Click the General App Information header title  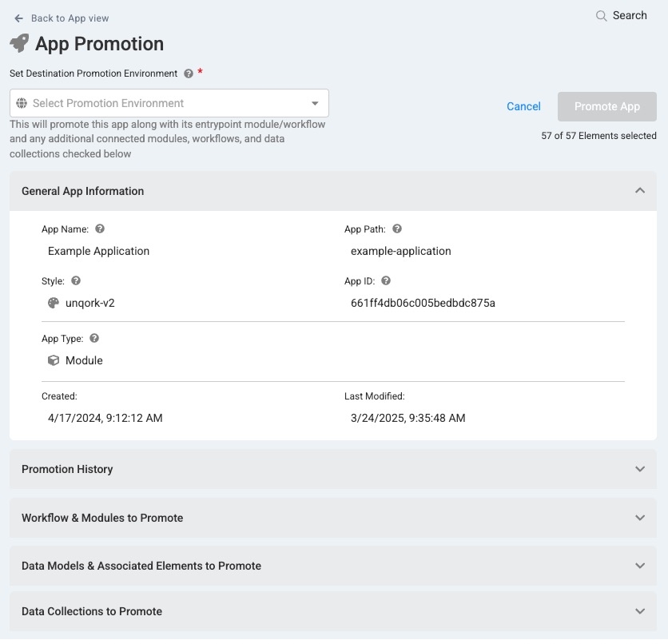82,191
